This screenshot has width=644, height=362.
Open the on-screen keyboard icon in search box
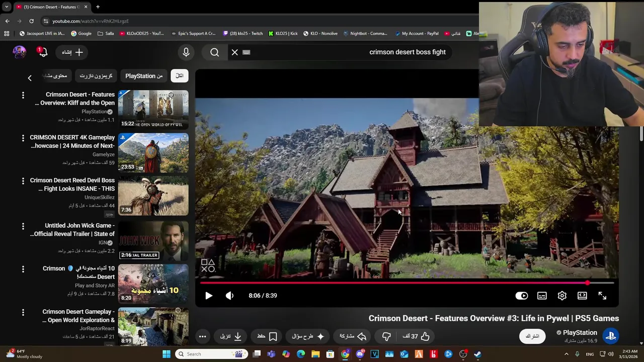point(247,52)
